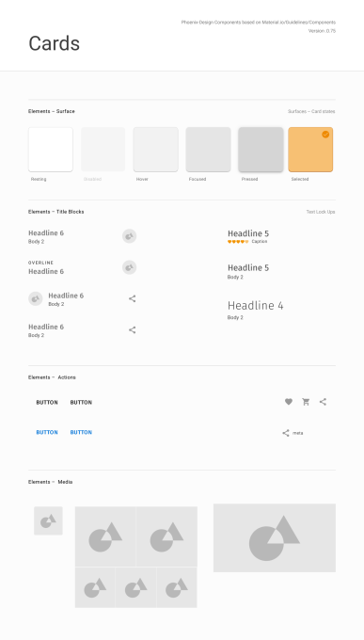
Task: Click the bottom-right image in the media grid
Action: pyautogui.click(x=177, y=587)
